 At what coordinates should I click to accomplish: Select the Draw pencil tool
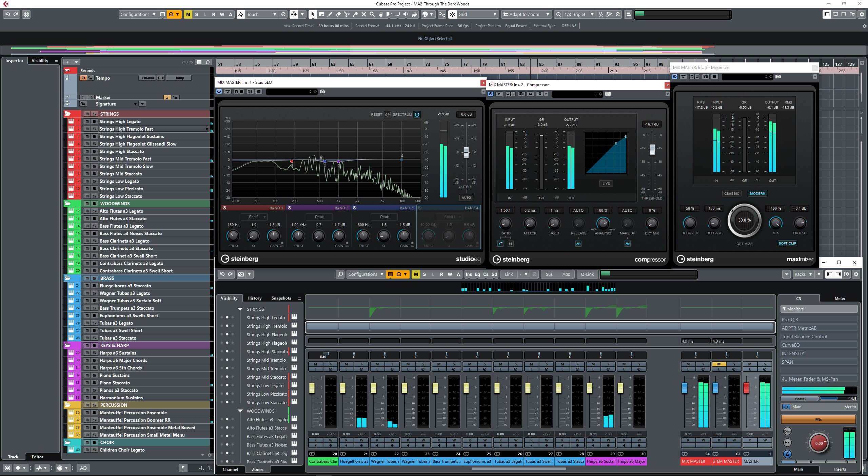coord(330,14)
